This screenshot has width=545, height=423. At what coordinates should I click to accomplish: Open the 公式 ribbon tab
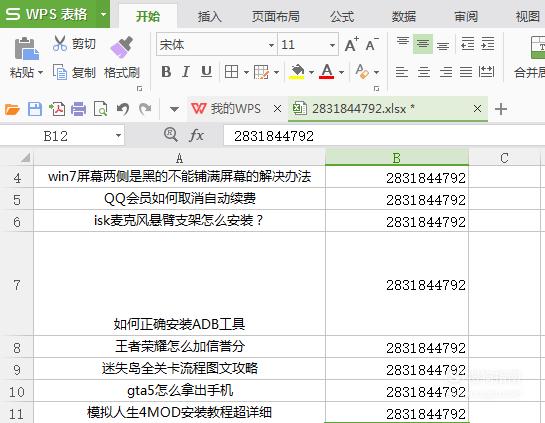coord(342,16)
